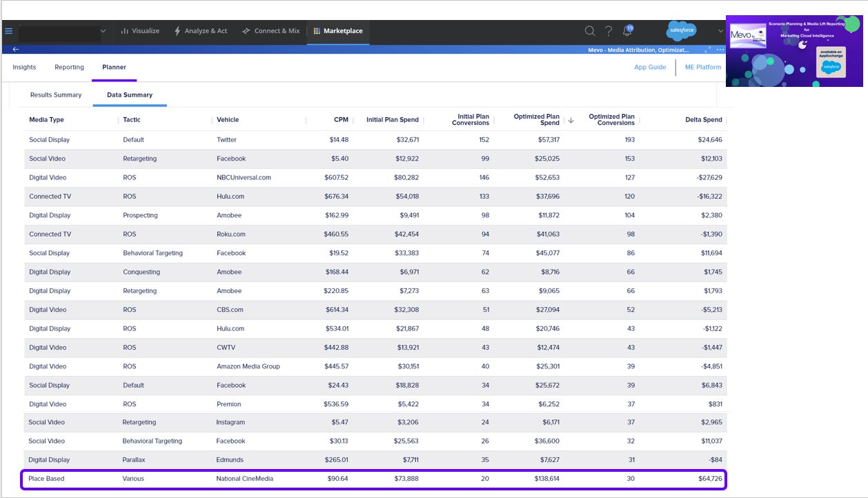
Task: Open the three-dot more options menu
Action: (x=720, y=50)
